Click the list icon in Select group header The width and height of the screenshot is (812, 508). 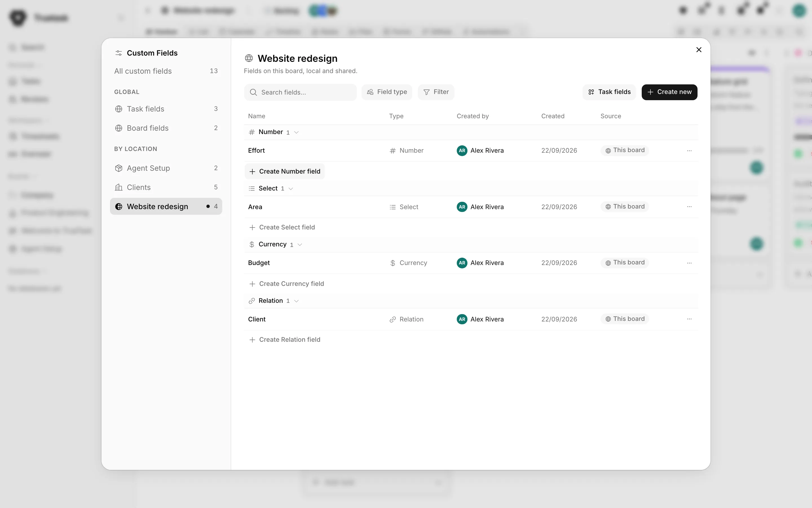coord(252,189)
